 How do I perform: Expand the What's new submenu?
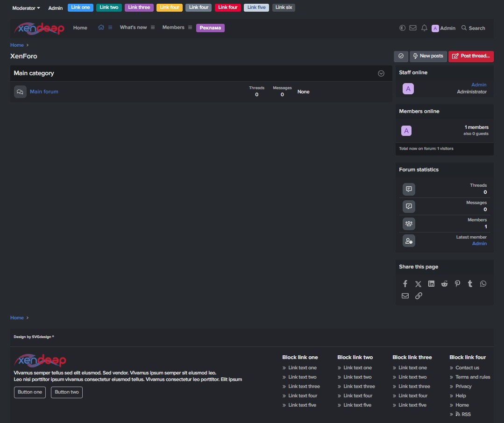click(153, 28)
